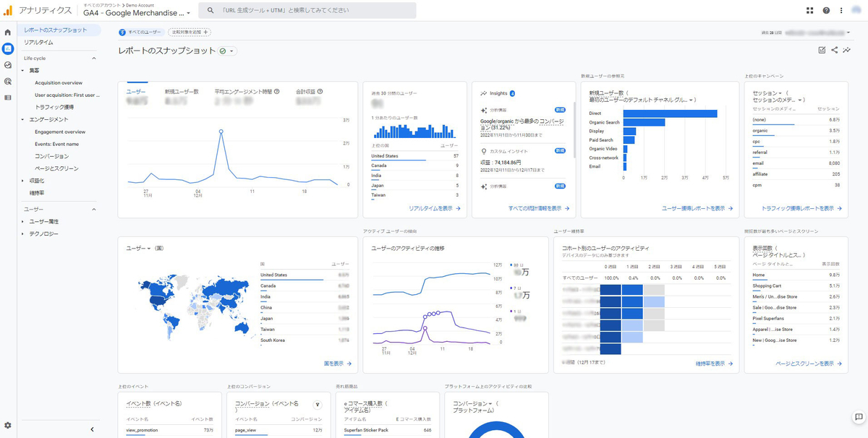The width and height of the screenshot is (868, 438).
Task: Open Admin settings gear icon
Action: click(8, 425)
